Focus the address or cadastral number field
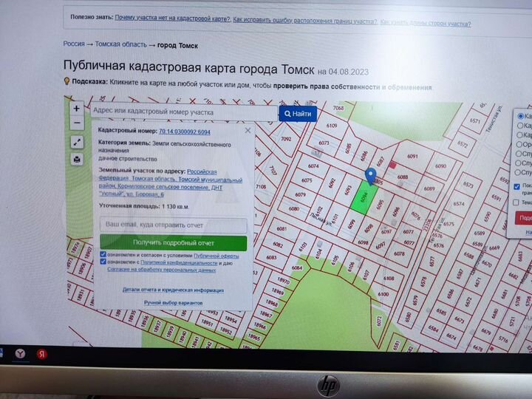This screenshot has width=532, height=399. tap(183, 112)
